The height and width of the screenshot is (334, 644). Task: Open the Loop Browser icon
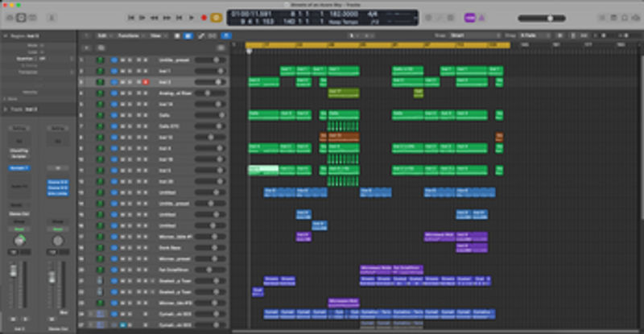pos(625,18)
